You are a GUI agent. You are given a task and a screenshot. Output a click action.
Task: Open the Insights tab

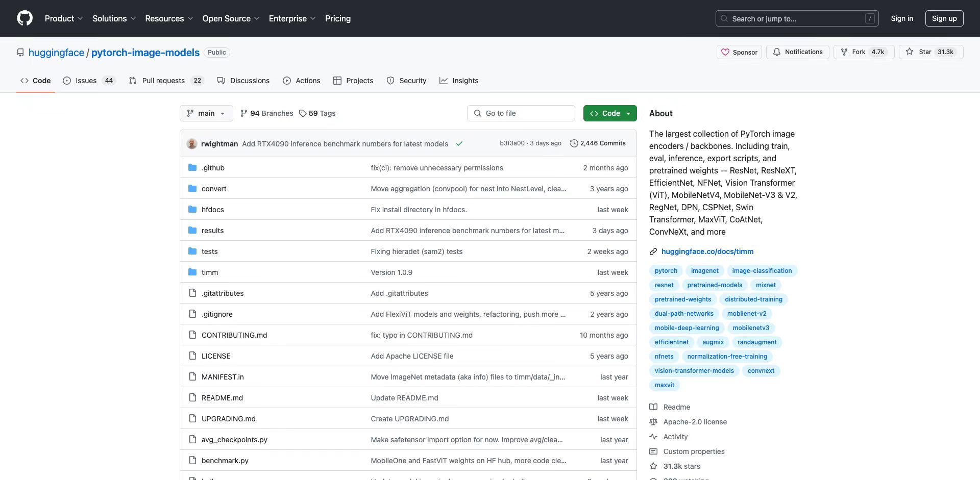459,81
